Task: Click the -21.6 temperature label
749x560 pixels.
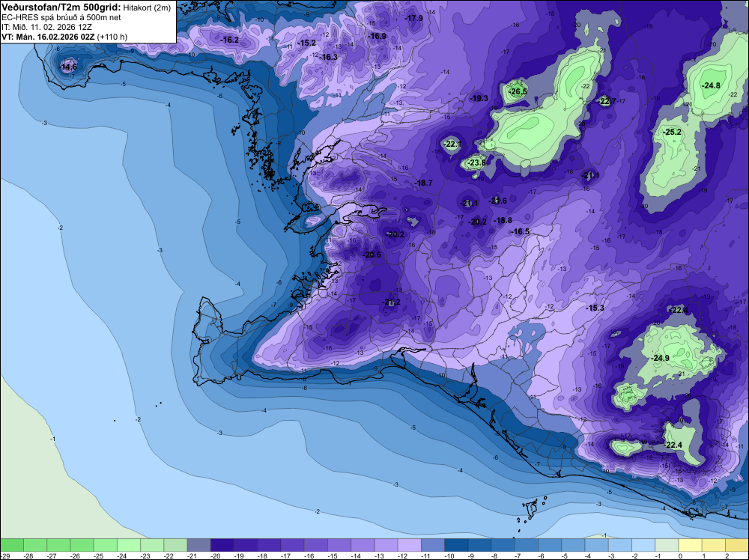Action: click(x=498, y=201)
